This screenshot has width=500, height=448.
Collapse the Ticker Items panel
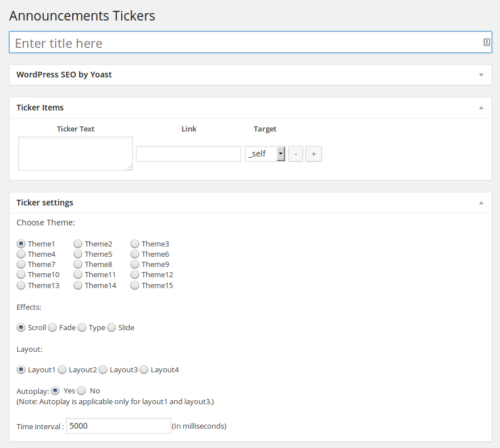(481, 108)
